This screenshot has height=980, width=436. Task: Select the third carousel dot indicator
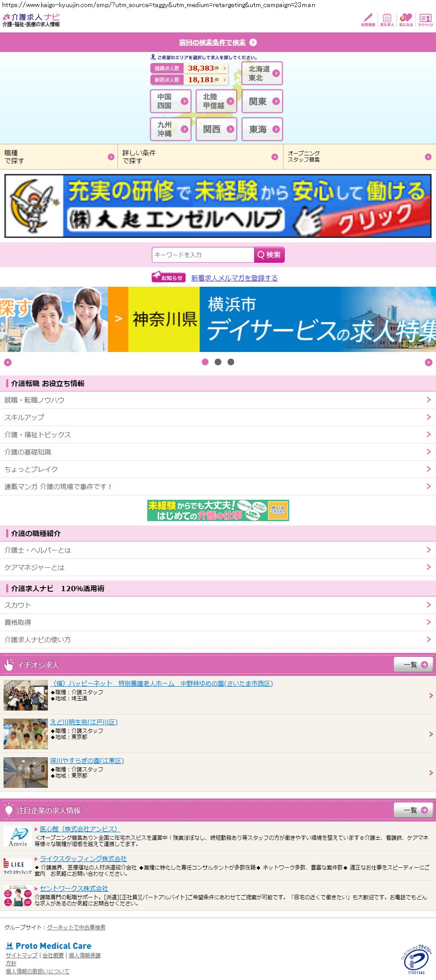[231, 362]
